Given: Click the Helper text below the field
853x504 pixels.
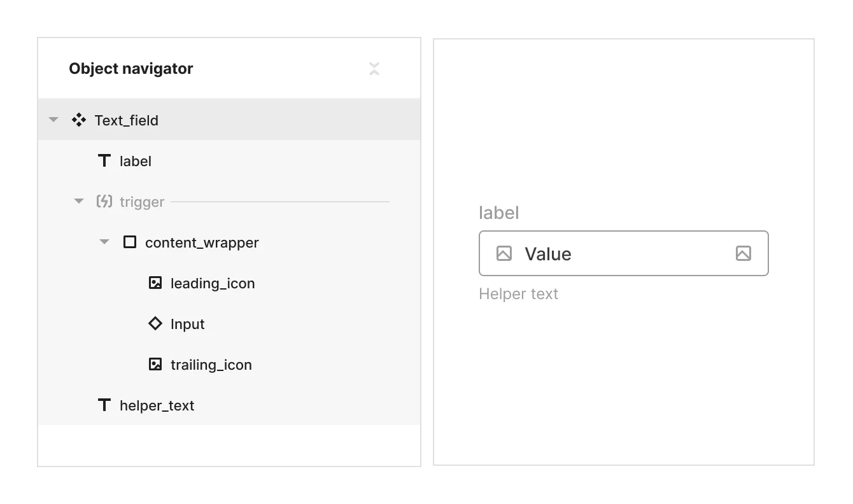Looking at the screenshot, I should [519, 294].
